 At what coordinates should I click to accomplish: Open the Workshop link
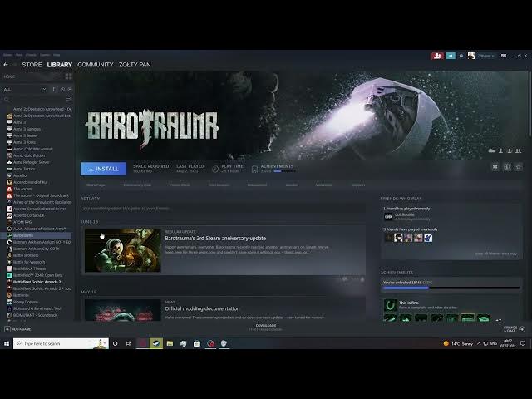(324, 185)
